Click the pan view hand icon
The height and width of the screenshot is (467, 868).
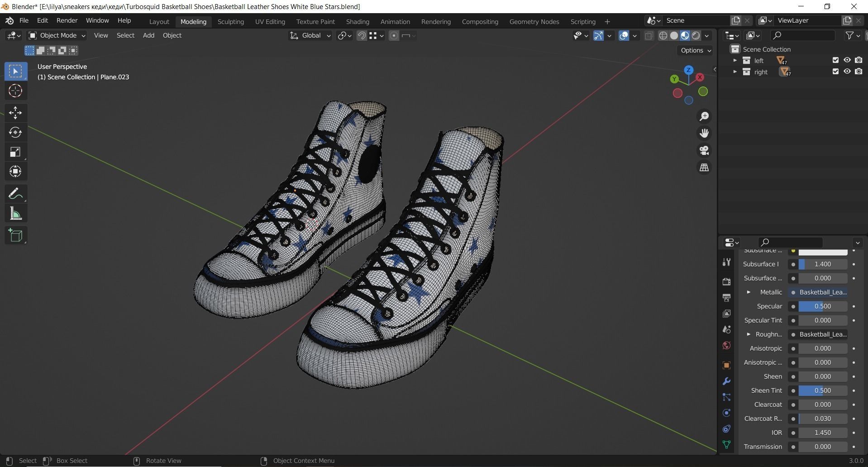coord(704,133)
